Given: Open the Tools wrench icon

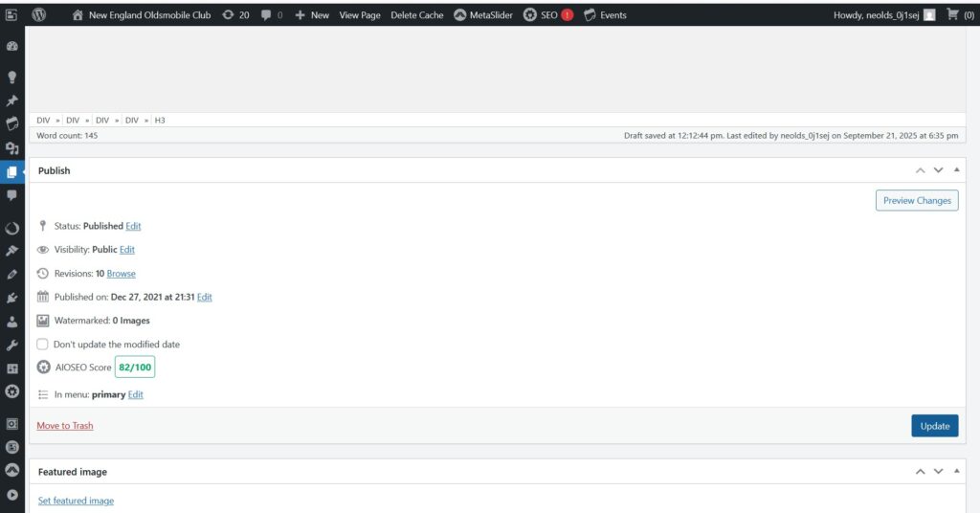Looking at the screenshot, I should (x=12, y=345).
